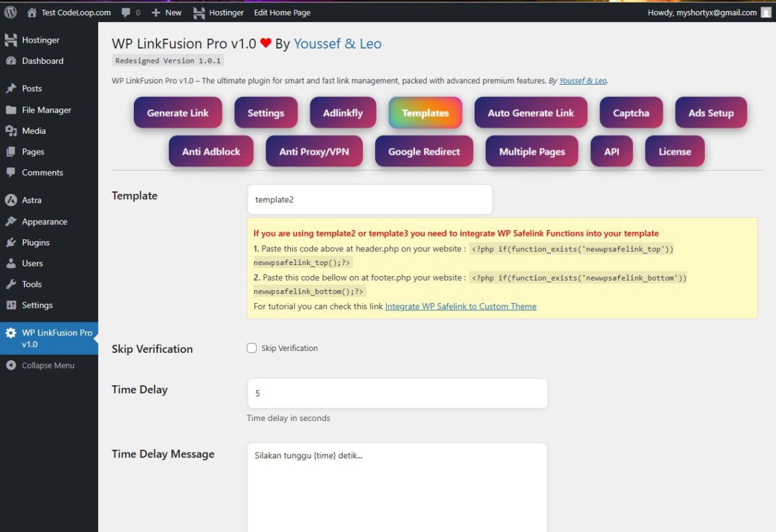Open the Anti Adblock tab
The image size is (776, 532).
click(211, 151)
